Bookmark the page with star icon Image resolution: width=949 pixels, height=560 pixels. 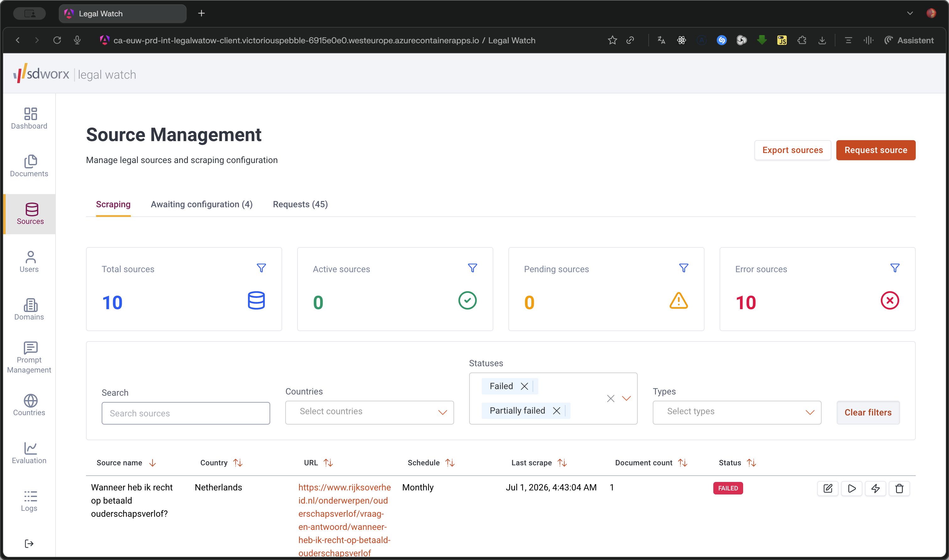pos(613,40)
